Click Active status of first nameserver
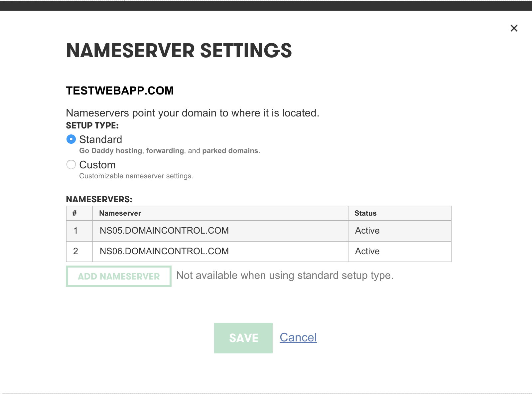532x394 pixels. (x=367, y=231)
